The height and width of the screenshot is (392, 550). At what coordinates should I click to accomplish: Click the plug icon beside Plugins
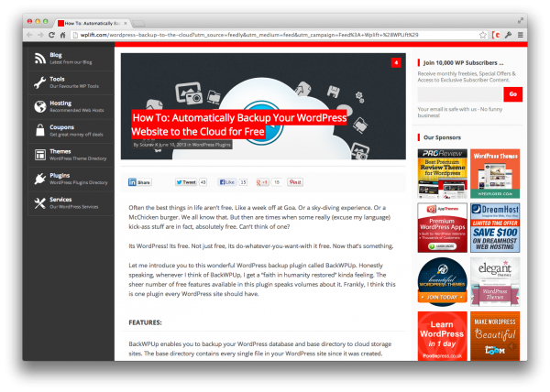(40, 179)
